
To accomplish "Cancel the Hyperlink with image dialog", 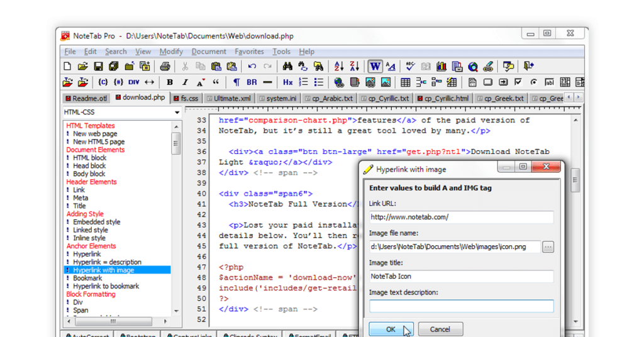I will pos(440,329).
